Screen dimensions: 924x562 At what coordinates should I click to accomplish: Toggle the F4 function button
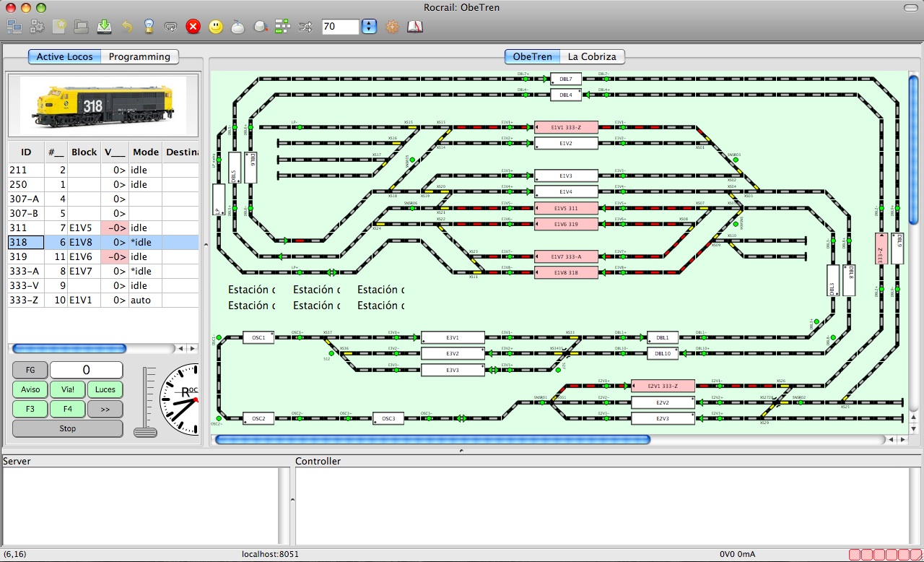coord(68,409)
